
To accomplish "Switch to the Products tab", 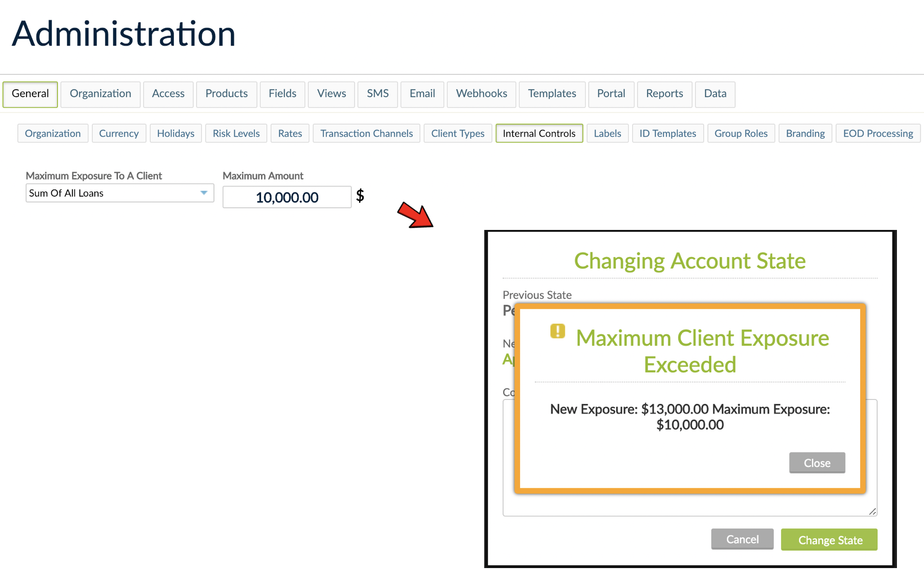I will tap(226, 94).
